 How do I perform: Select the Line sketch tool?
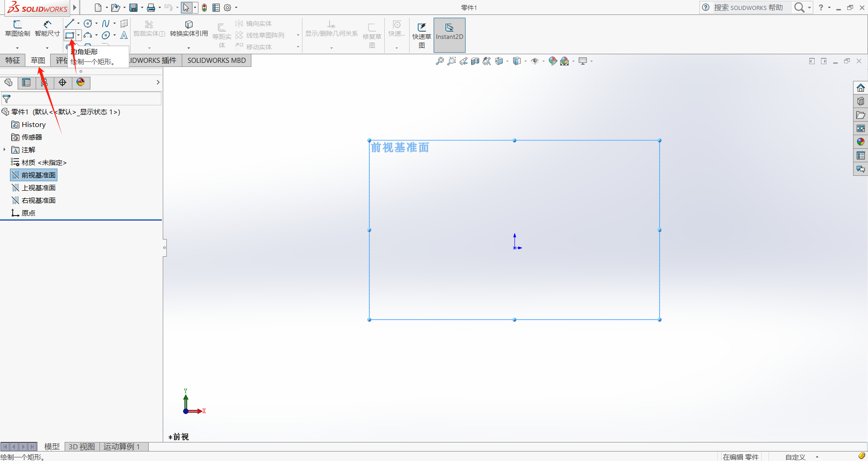[69, 24]
